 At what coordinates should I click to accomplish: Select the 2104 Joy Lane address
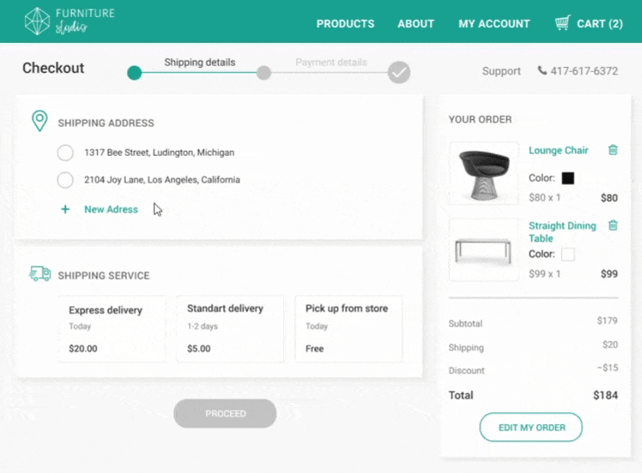65,180
